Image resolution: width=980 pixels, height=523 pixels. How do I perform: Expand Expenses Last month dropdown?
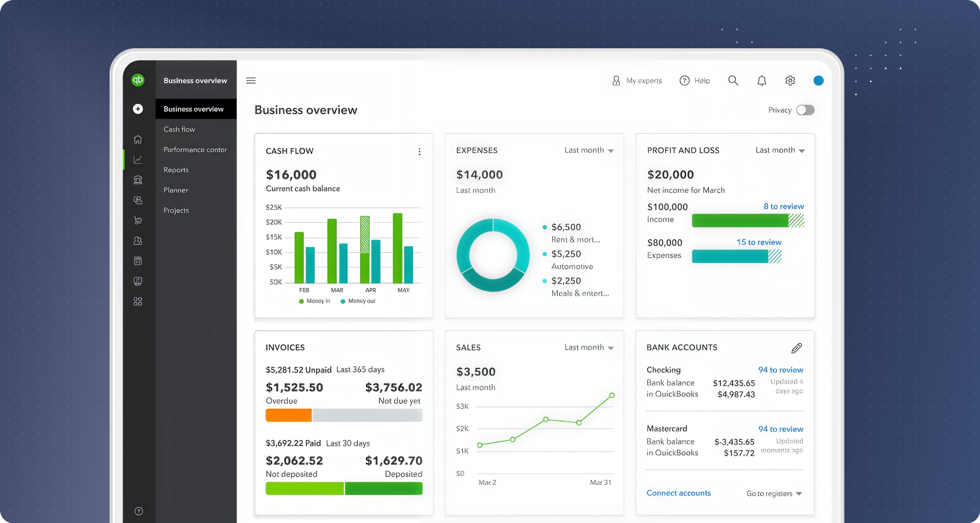589,150
